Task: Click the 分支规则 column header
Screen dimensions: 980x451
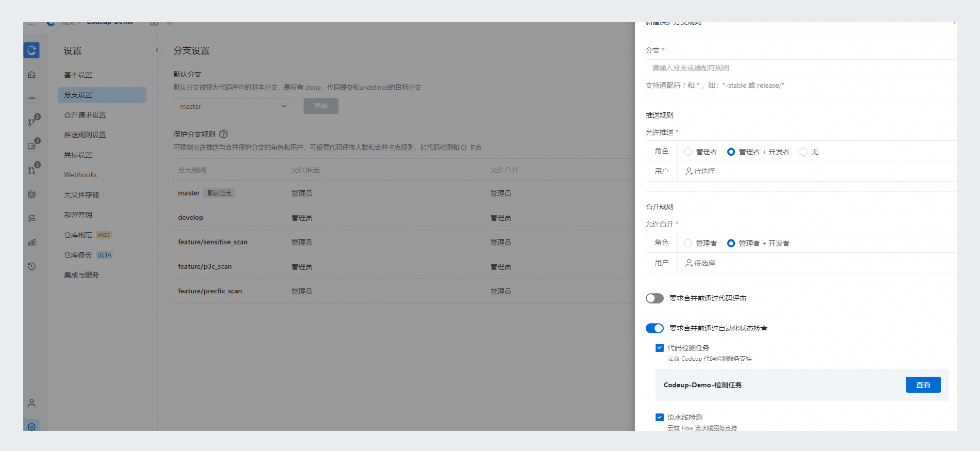Action: 192,170
